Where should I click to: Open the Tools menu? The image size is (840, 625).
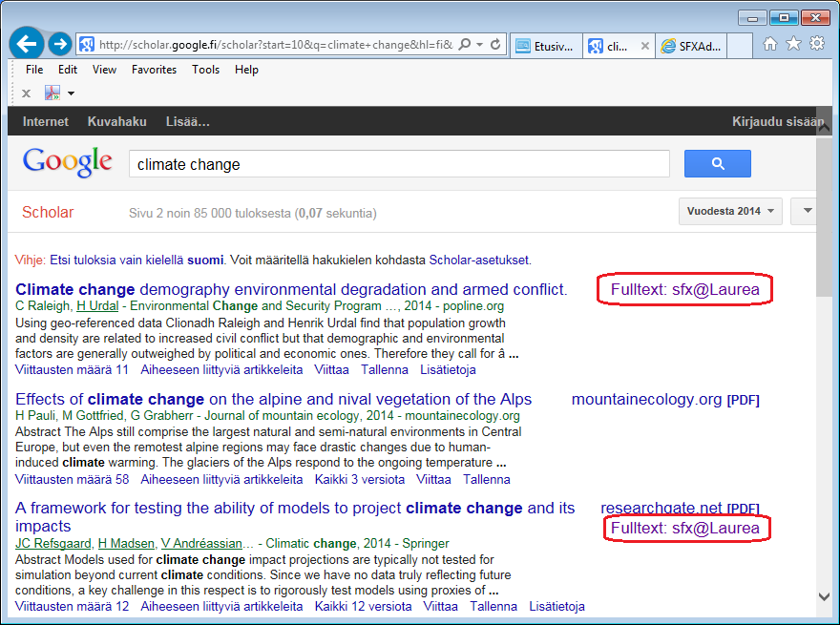pos(206,70)
